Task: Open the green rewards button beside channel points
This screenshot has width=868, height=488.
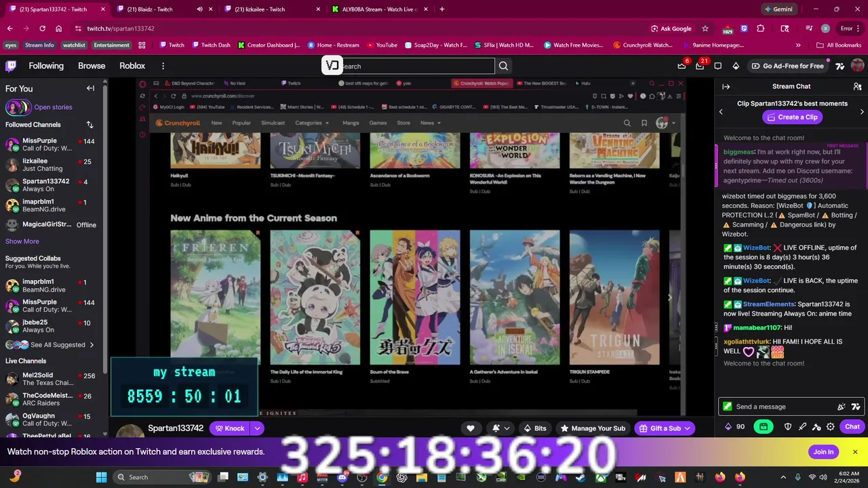Action: click(764, 427)
